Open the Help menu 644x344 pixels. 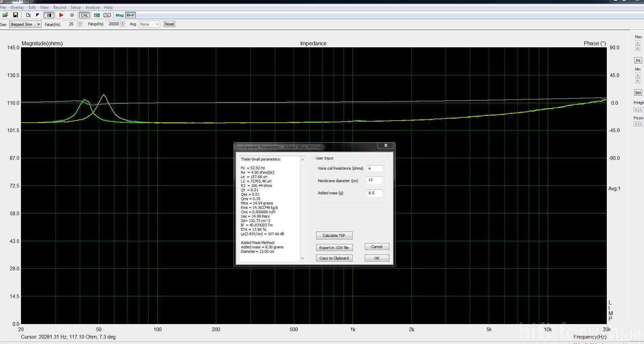coord(108,7)
